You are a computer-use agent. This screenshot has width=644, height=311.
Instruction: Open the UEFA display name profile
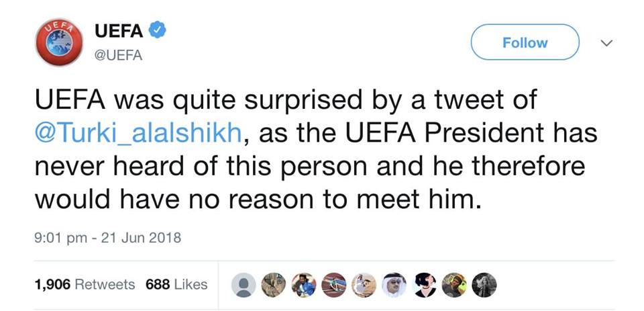(118, 31)
